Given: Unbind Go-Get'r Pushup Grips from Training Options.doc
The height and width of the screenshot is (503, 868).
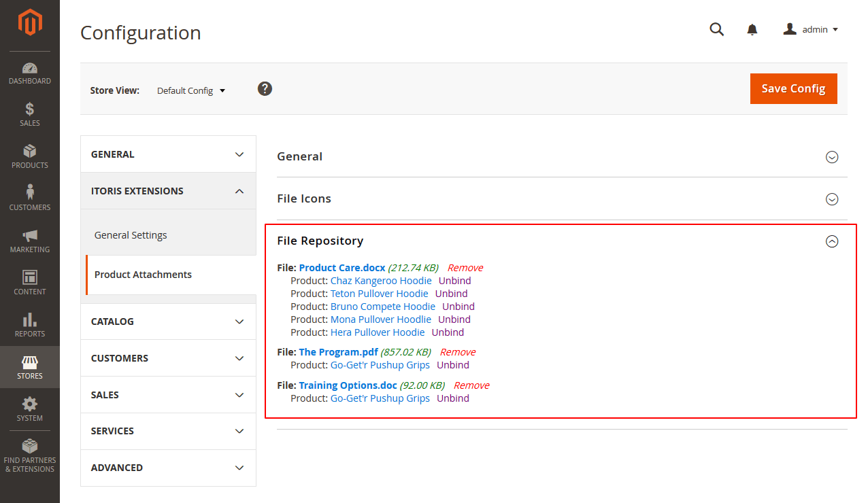Looking at the screenshot, I should 453,398.
